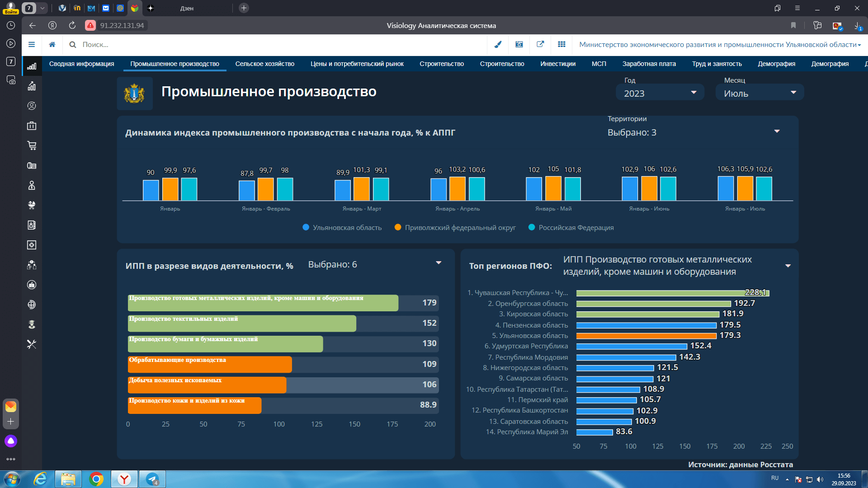Open the Заработная плата tab
868x488 pixels.
pos(649,64)
